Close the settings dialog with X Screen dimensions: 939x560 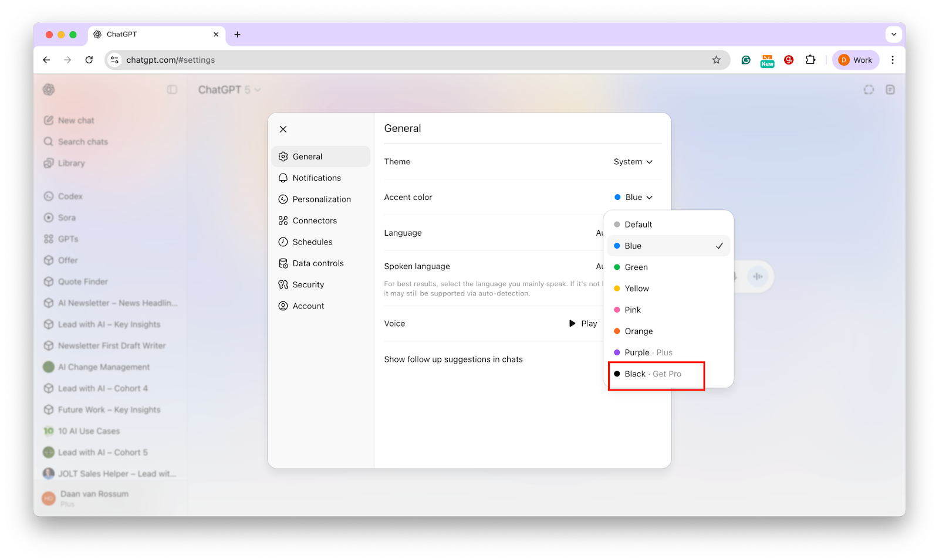tap(283, 129)
